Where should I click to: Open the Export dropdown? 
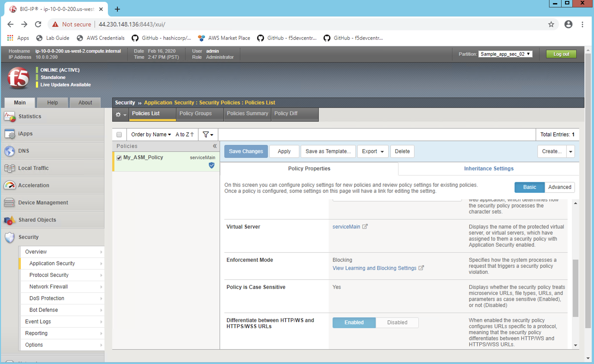click(373, 151)
